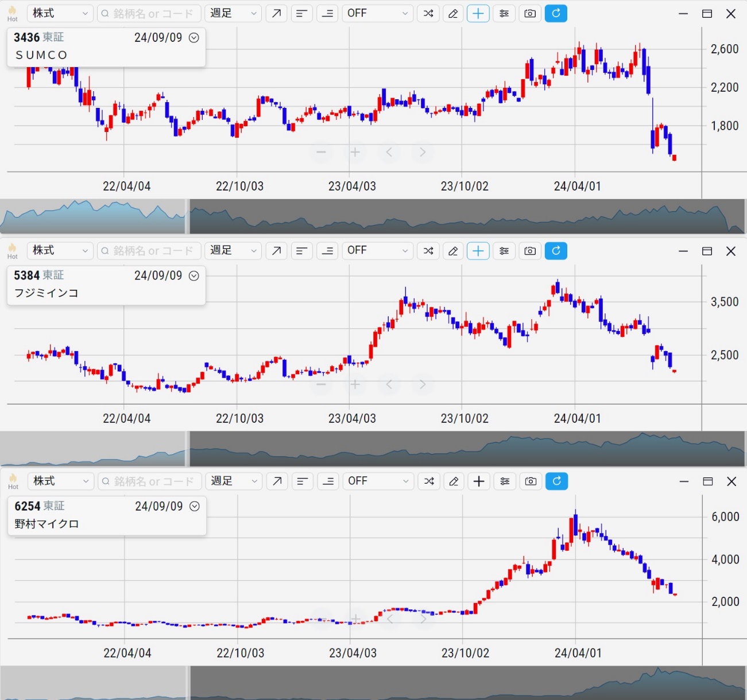Toggle the blue refresh button in 野村マイクロ chart
747x700 pixels.
(556, 481)
